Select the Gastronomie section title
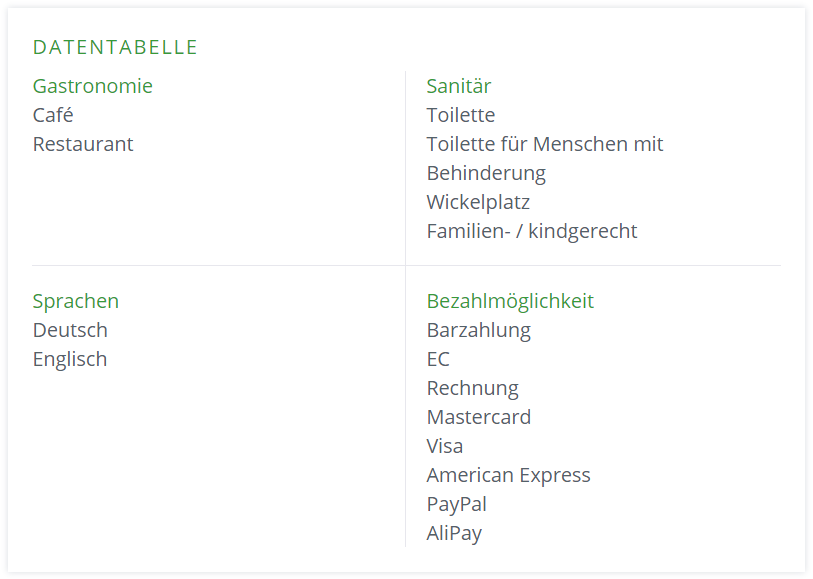The image size is (813, 579). coord(93,86)
